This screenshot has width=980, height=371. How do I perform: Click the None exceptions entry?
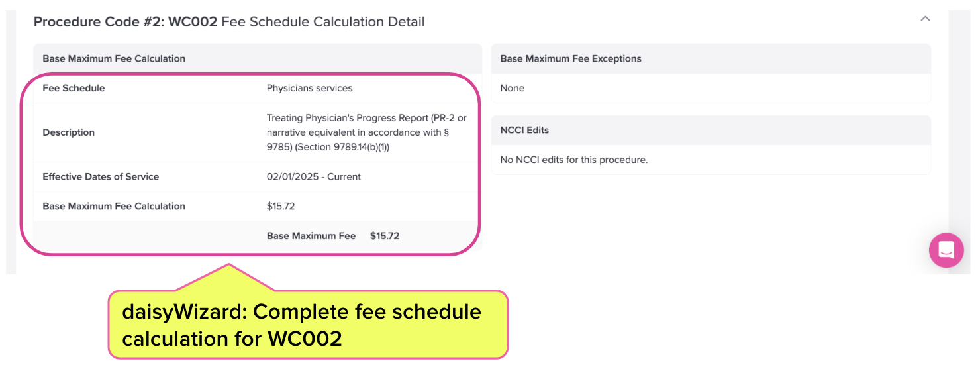[x=513, y=88]
